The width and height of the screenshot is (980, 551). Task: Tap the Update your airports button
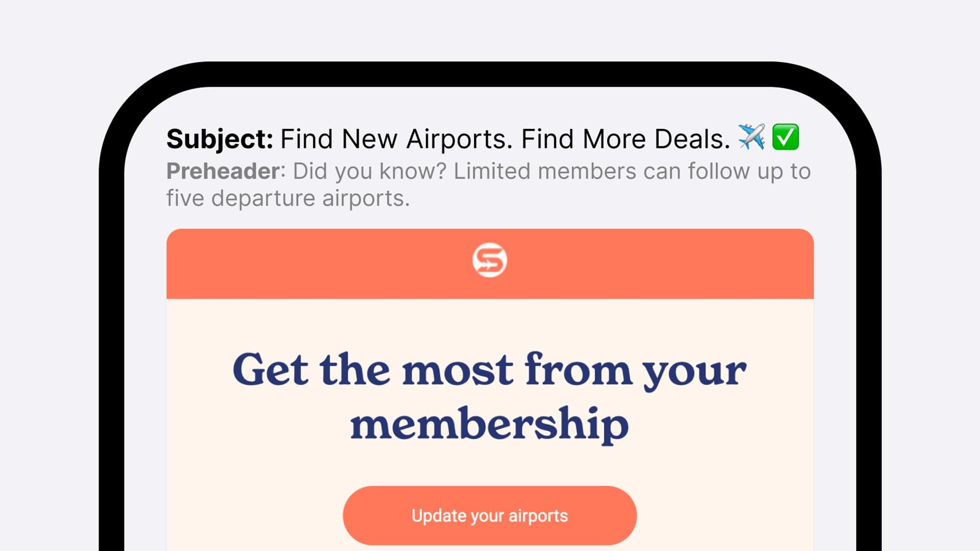click(490, 515)
